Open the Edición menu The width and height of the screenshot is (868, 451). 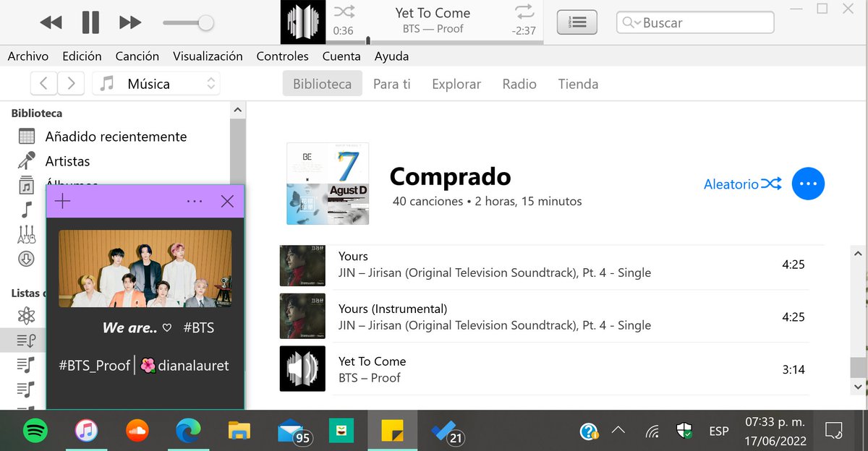pos(82,56)
